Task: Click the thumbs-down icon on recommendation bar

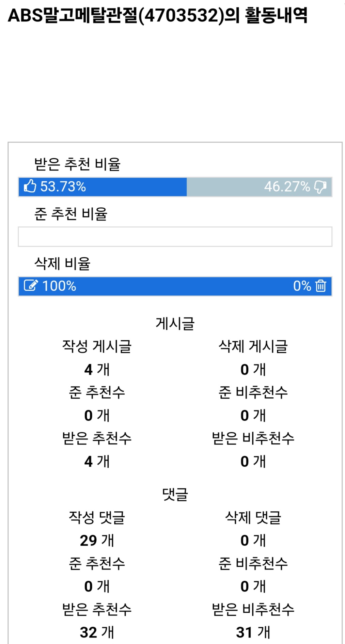Action: click(x=320, y=187)
